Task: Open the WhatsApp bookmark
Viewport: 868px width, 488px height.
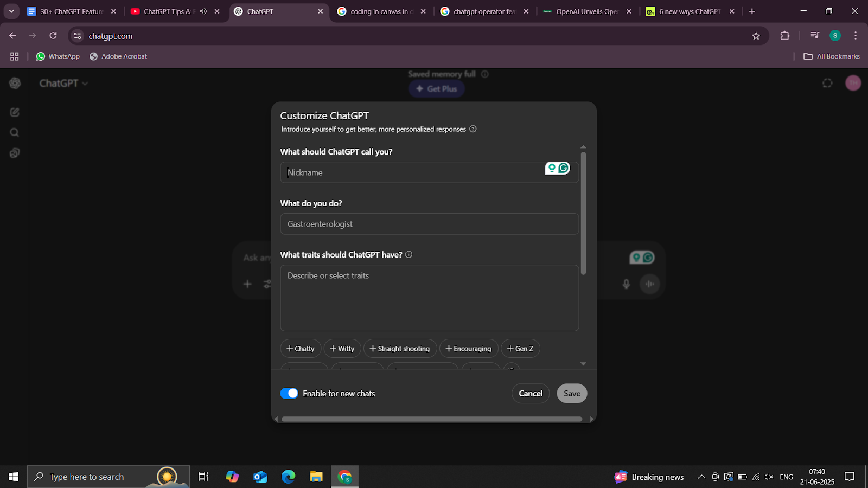Action: [x=58, y=56]
